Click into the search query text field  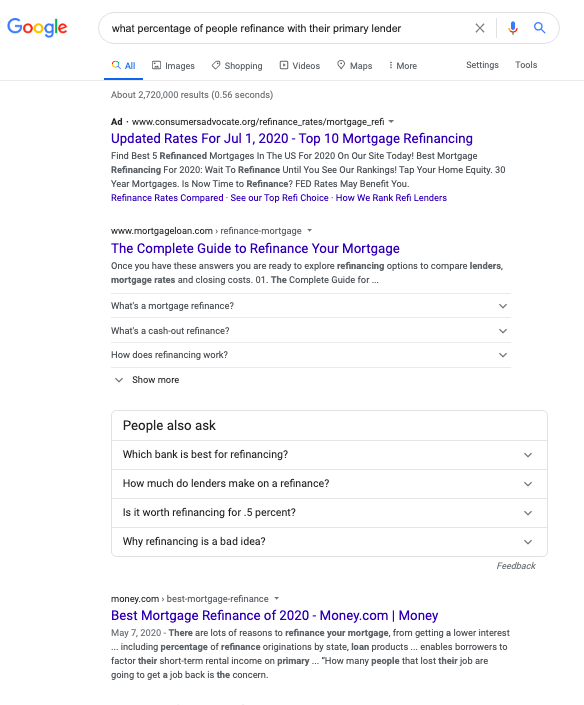pyautogui.click(x=288, y=28)
